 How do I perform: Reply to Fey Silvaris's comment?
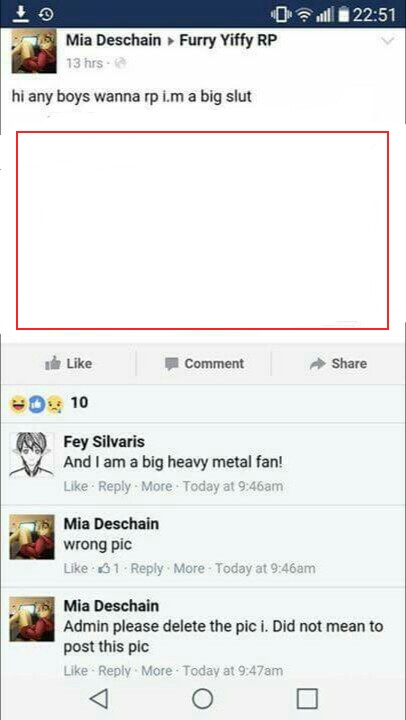[x=115, y=486]
